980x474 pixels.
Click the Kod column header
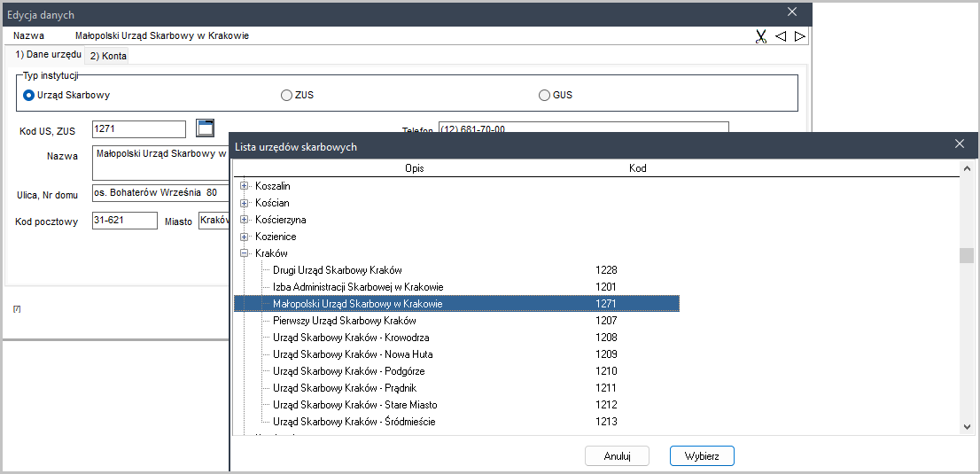(x=637, y=168)
